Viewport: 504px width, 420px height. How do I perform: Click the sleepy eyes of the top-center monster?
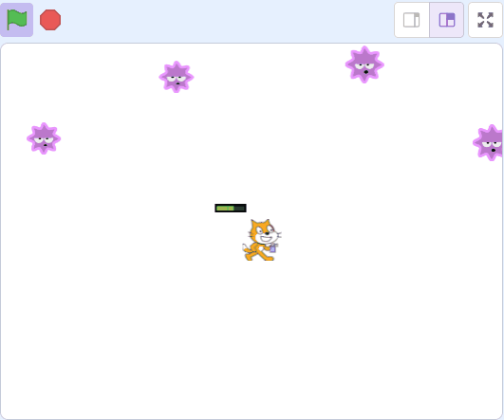point(177,79)
